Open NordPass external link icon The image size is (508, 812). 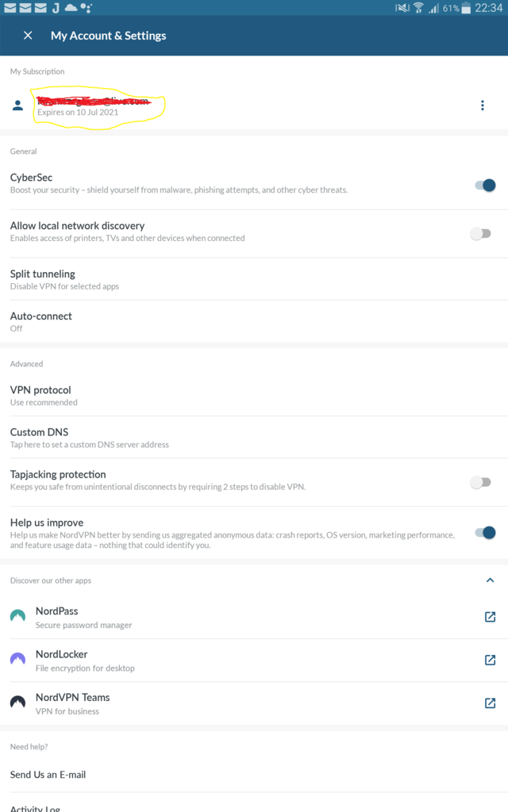click(490, 617)
